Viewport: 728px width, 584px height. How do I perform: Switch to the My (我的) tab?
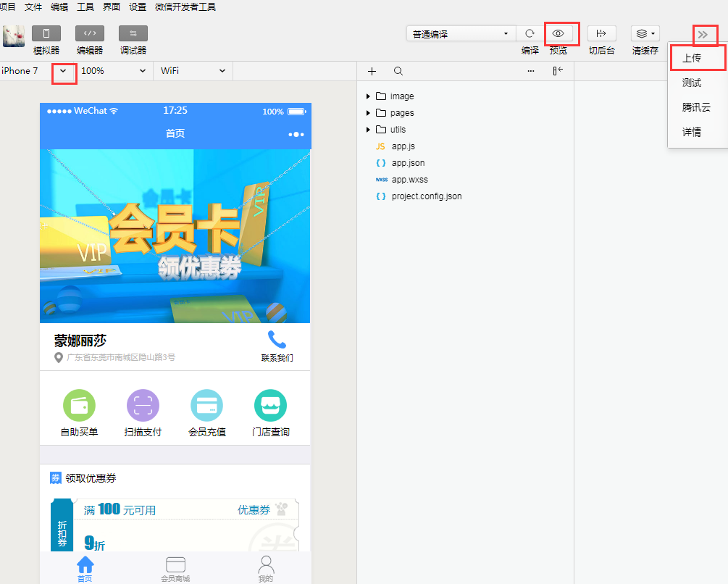point(266,569)
